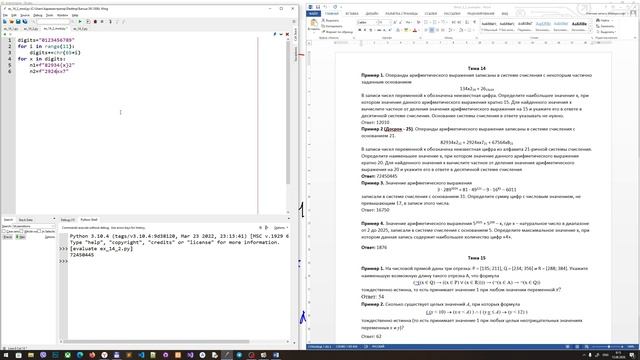Show paragraph marks with the pilcrow icon

click(474, 22)
